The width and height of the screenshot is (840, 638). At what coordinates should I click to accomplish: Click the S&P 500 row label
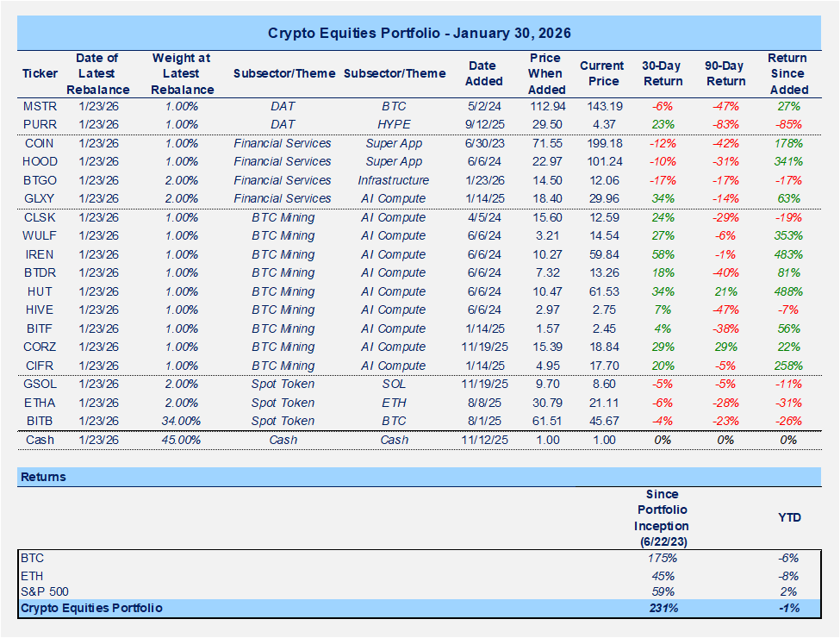pos(43,591)
